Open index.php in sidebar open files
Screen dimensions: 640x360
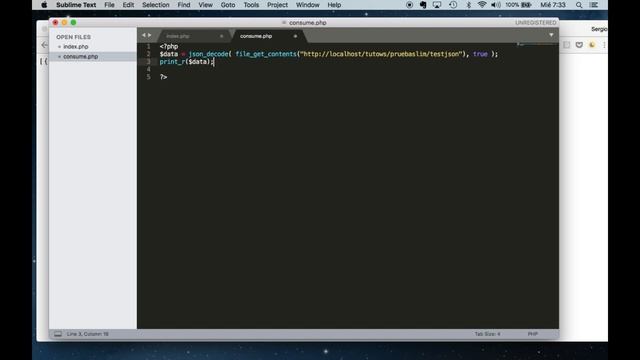point(76,47)
